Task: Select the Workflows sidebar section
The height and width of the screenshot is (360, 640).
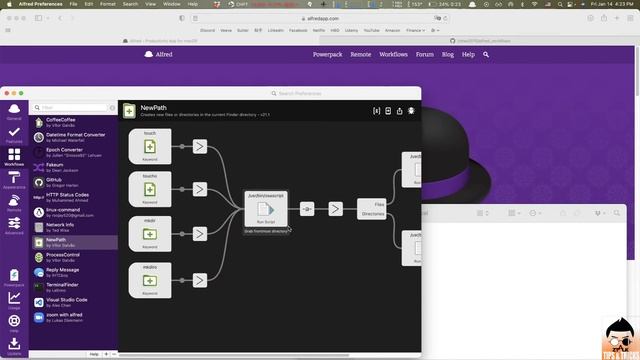Action: coord(14,157)
